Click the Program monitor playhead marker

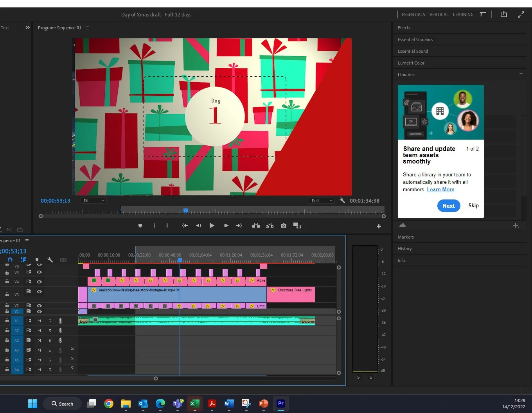coord(186,210)
